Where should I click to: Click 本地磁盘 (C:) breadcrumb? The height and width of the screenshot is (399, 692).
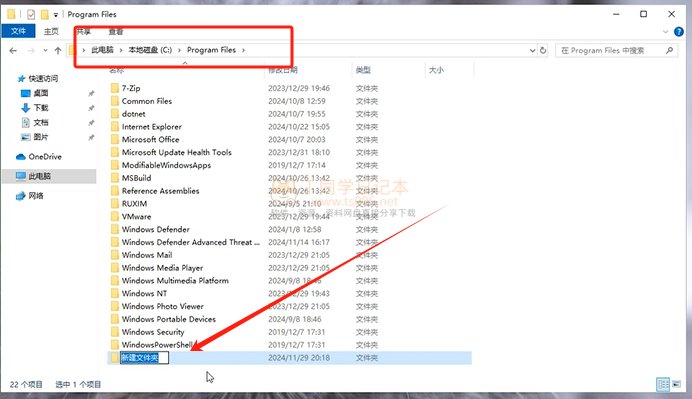[x=150, y=50]
